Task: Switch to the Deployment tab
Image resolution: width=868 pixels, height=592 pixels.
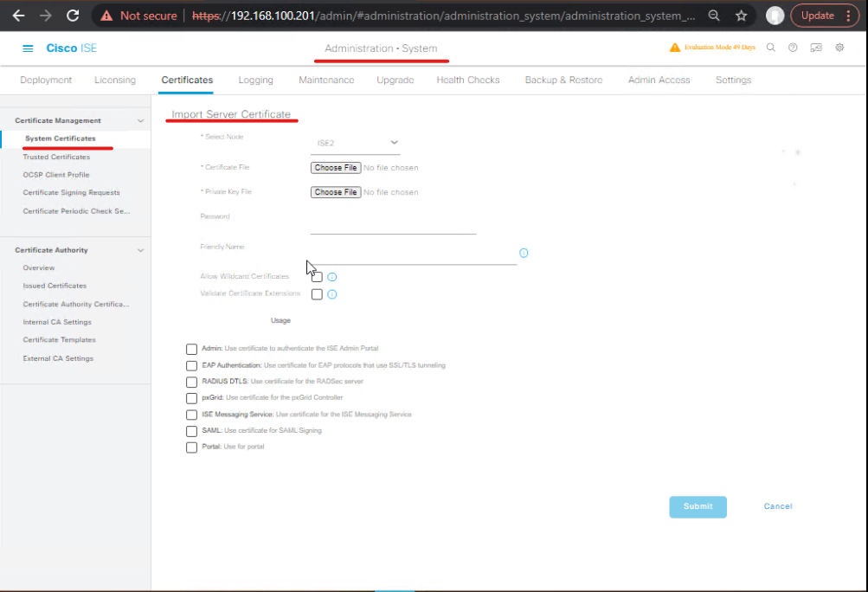Action: click(46, 80)
